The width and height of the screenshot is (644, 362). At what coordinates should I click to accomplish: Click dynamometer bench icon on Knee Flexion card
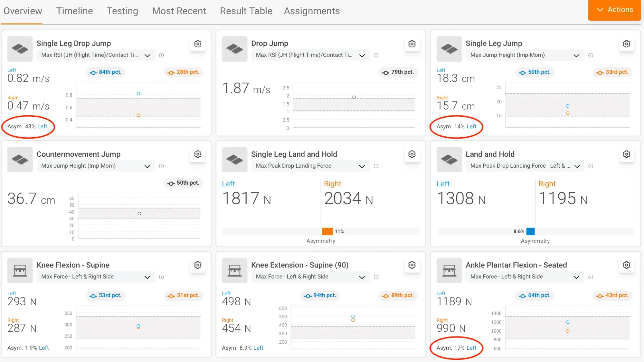pos(20,270)
